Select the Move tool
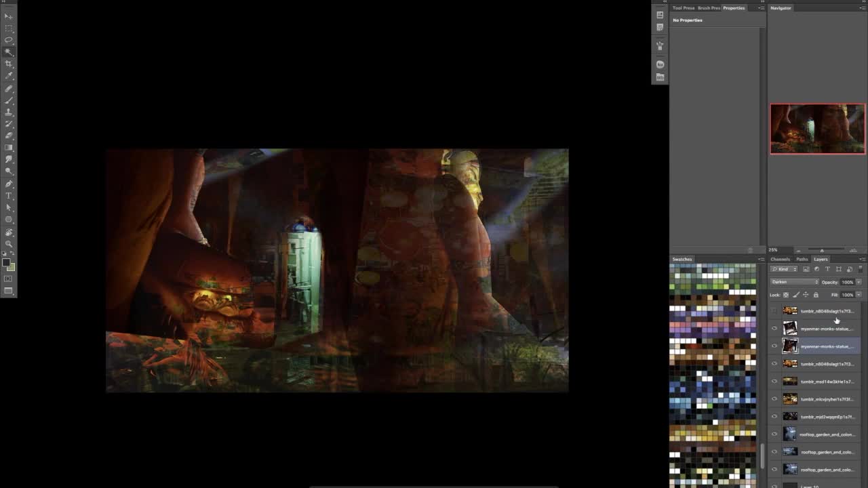Screen dimensions: 868x488 pos(9,16)
